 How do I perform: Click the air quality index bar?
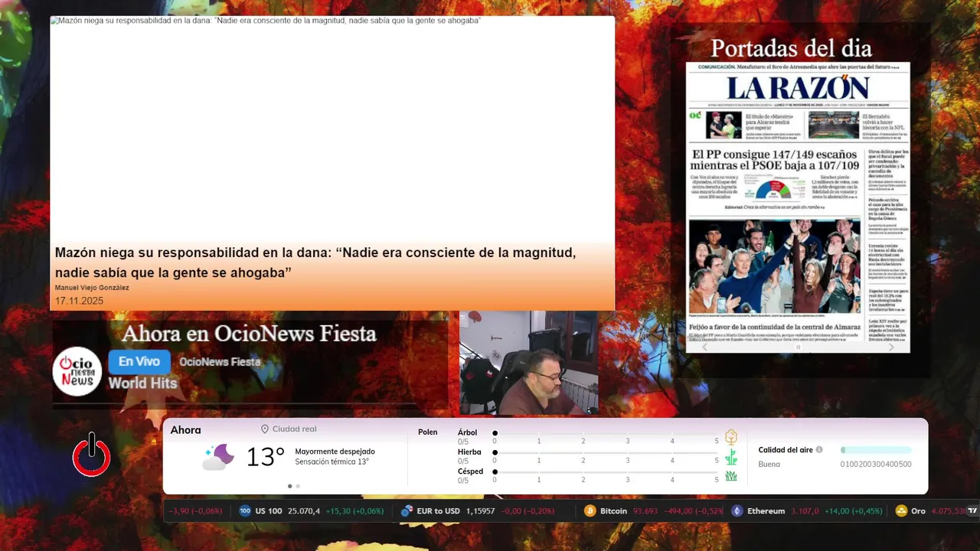click(x=876, y=450)
